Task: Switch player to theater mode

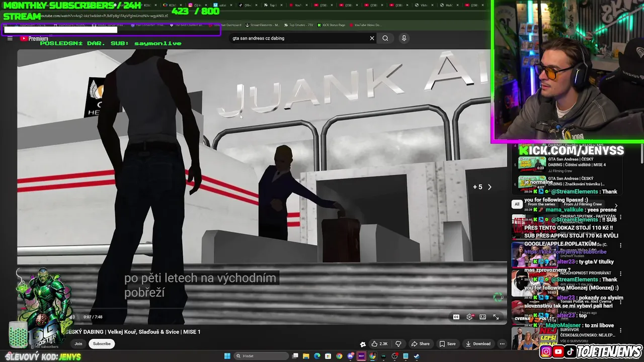Action: tap(482, 317)
